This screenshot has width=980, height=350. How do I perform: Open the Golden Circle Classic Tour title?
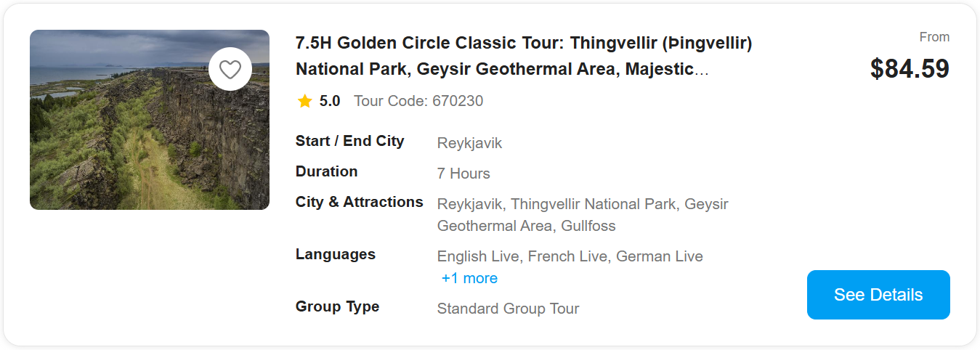pos(523,56)
